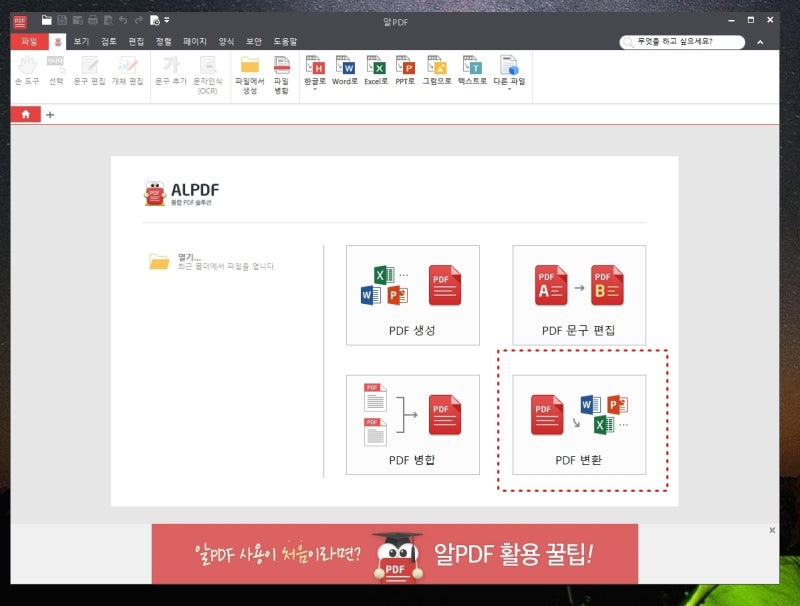Click the 알PDF app logo in title bar

19,21
